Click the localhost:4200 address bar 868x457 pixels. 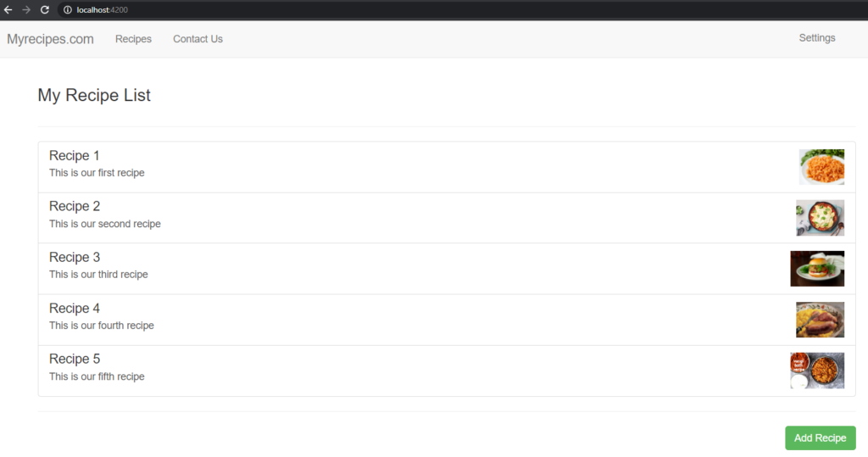tap(462, 10)
